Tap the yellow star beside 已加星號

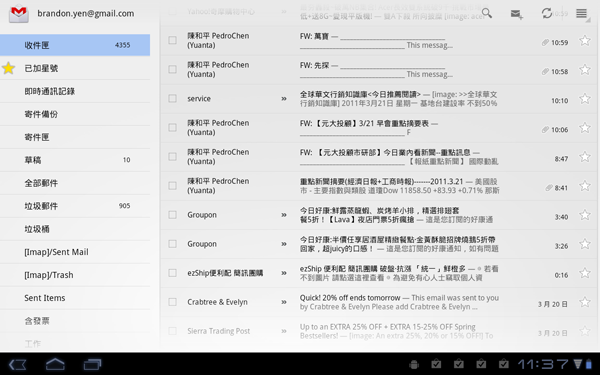pos(8,68)
